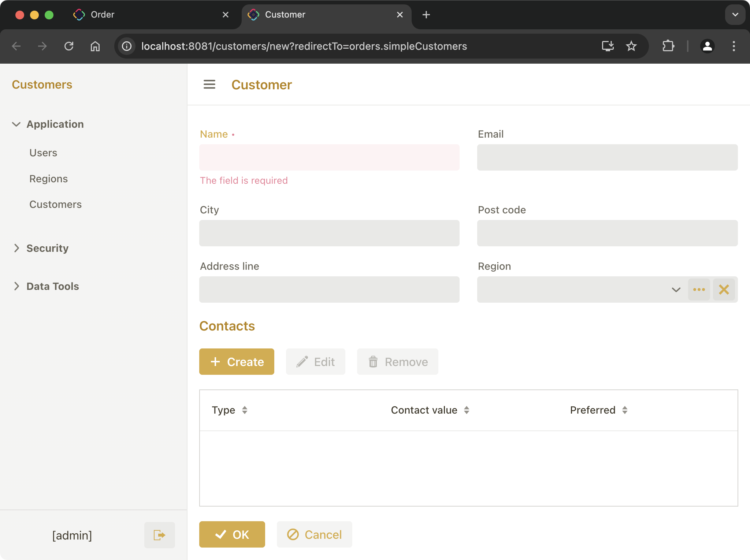Image resolution: width=750 pixels, height=560 pixels.
Task: Click the install app icon in address bar
Action: point(608,46)
